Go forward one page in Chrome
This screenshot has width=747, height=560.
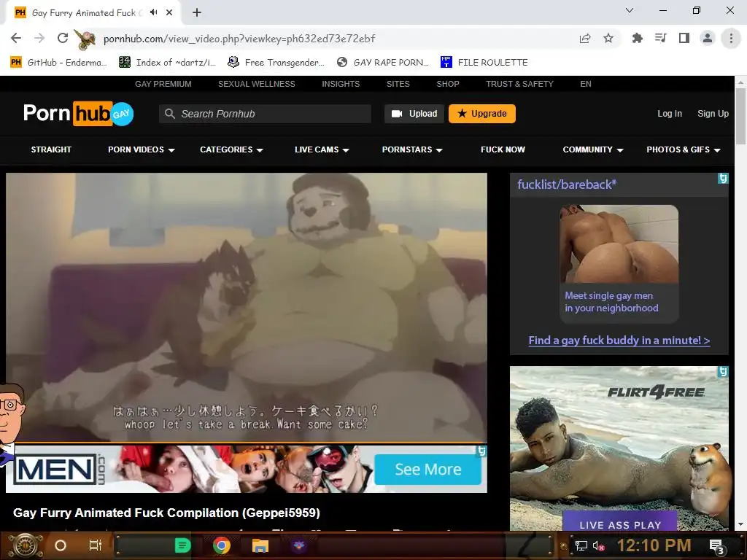click(39, 38)
